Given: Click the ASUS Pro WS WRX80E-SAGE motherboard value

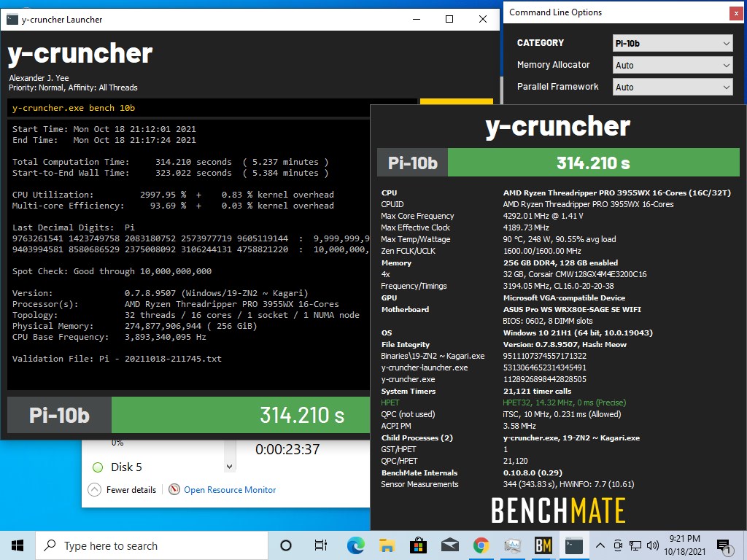Looking at the screenshot, I should [x=572, y=309].
